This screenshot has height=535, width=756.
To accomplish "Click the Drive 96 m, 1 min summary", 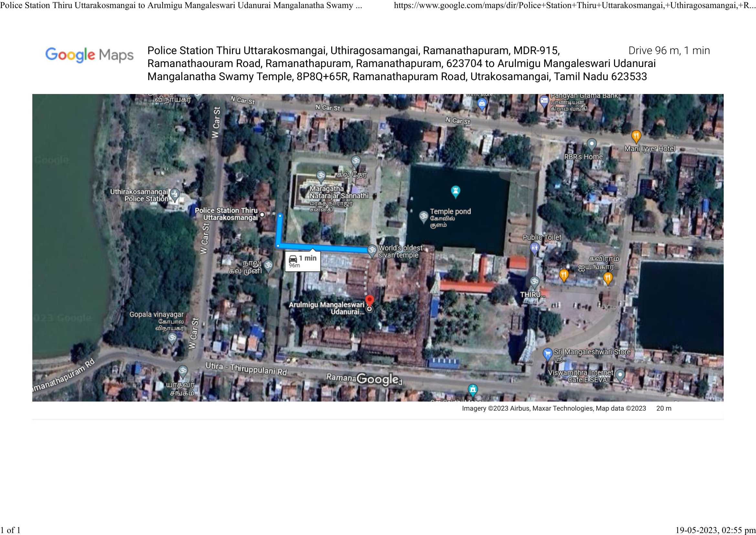I will click(x=669, y=51).
